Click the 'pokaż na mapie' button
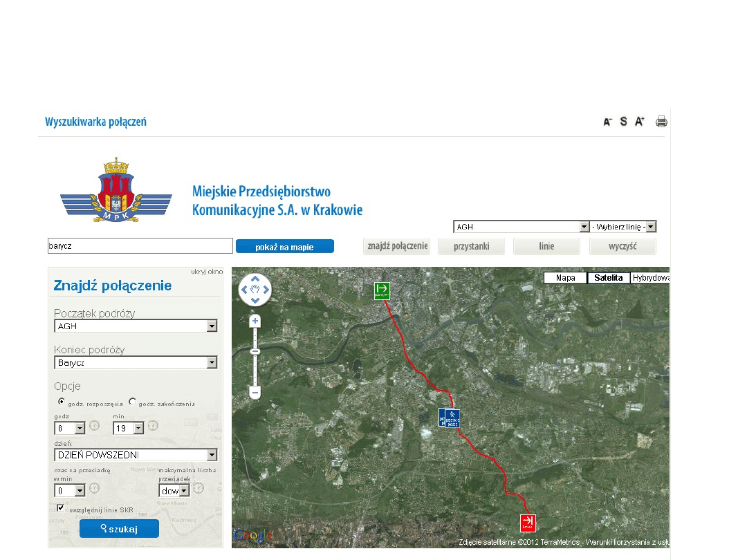This screenshot has height=560, width=747. pos(284,247)
